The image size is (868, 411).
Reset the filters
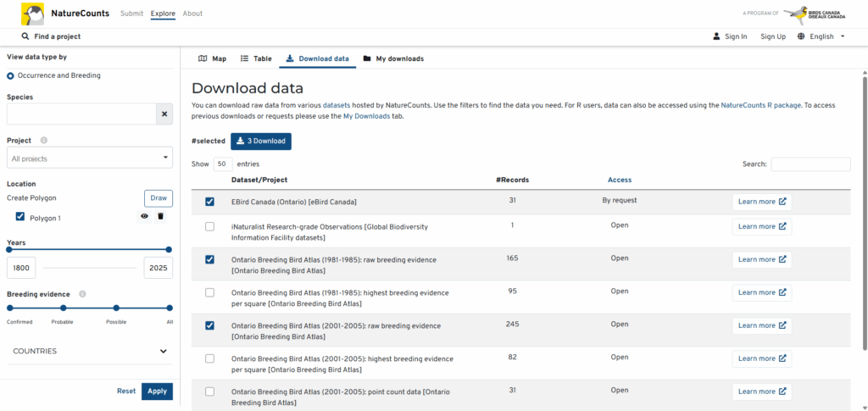pyautogui.click(x=126, y=392)
